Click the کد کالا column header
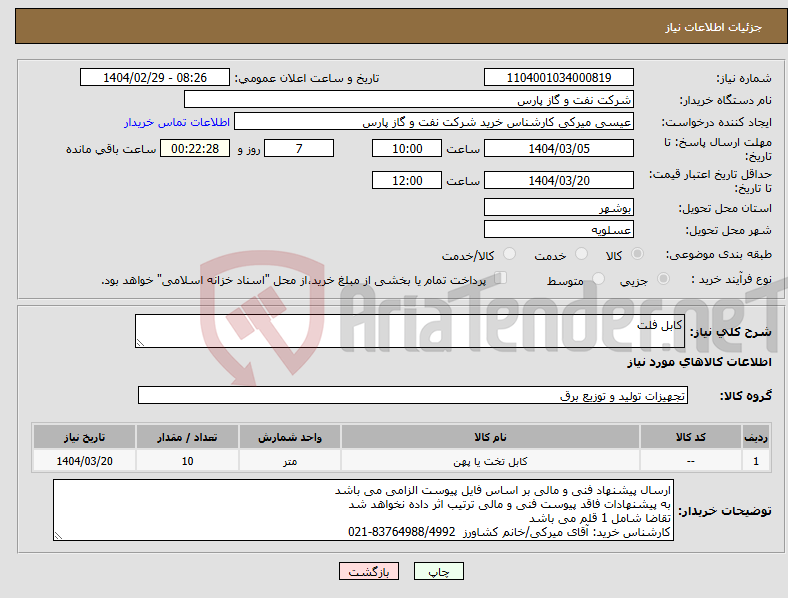The height and width of the screenshot is (598, 788). coord(691,437)
